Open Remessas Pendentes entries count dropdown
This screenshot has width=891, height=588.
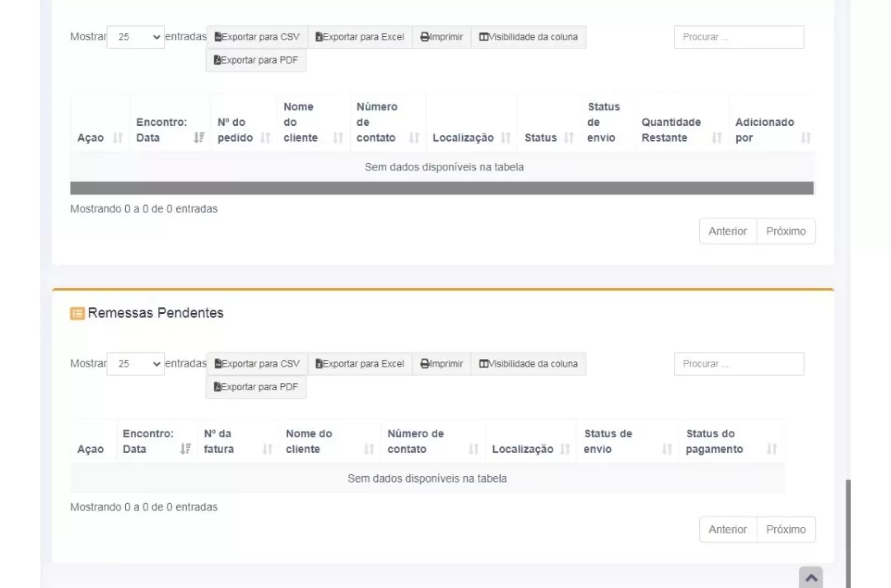[136, 364]
